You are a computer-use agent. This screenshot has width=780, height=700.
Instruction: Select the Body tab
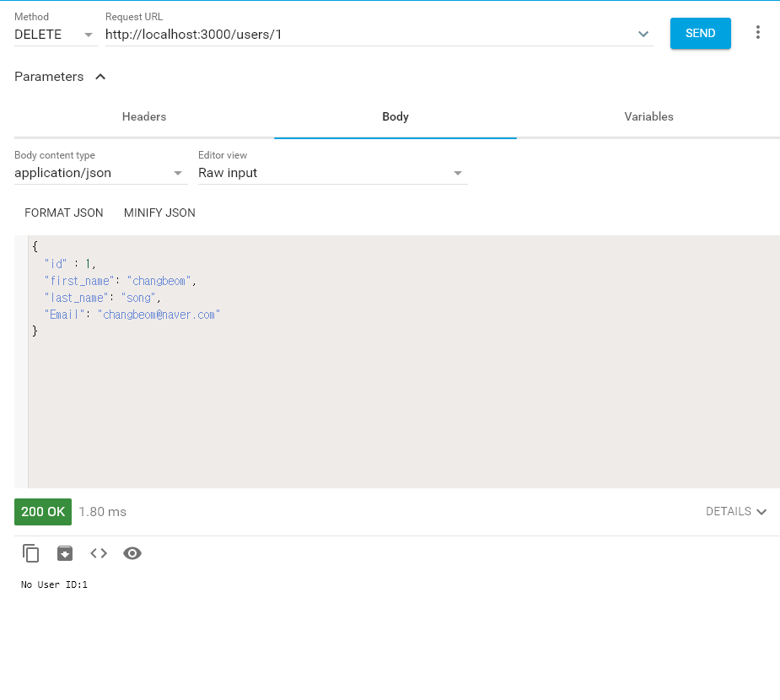coord(395,116)
